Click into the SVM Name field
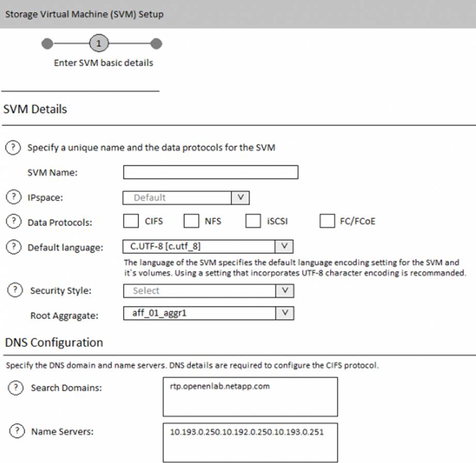 click(x=210, y=172)
